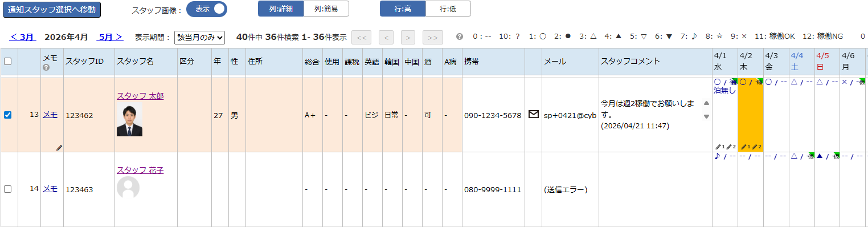This screenshot has height=227, width=868.
Task: Click highlighted 4/2 cell for スタッフ 太郎
Action: [751, 115]
